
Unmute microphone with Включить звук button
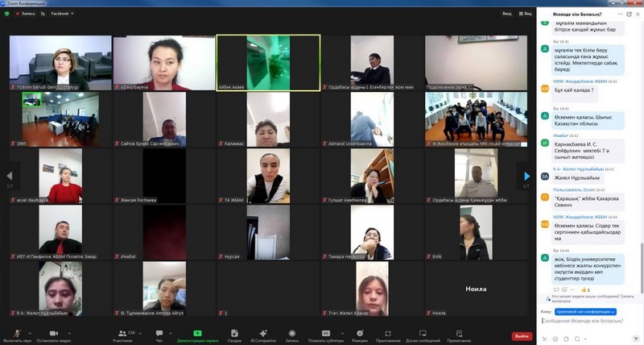coord(17,335)
